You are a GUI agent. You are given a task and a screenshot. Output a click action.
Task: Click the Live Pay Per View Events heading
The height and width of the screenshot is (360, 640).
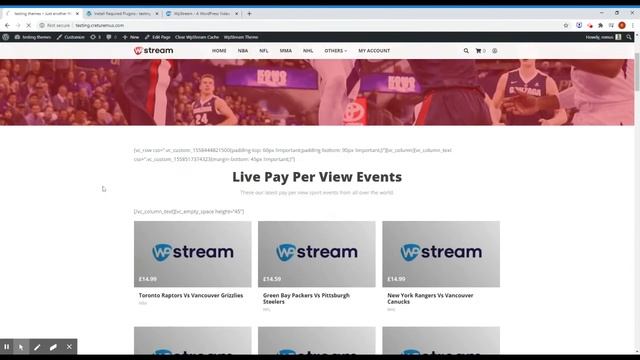click(317, 177)
